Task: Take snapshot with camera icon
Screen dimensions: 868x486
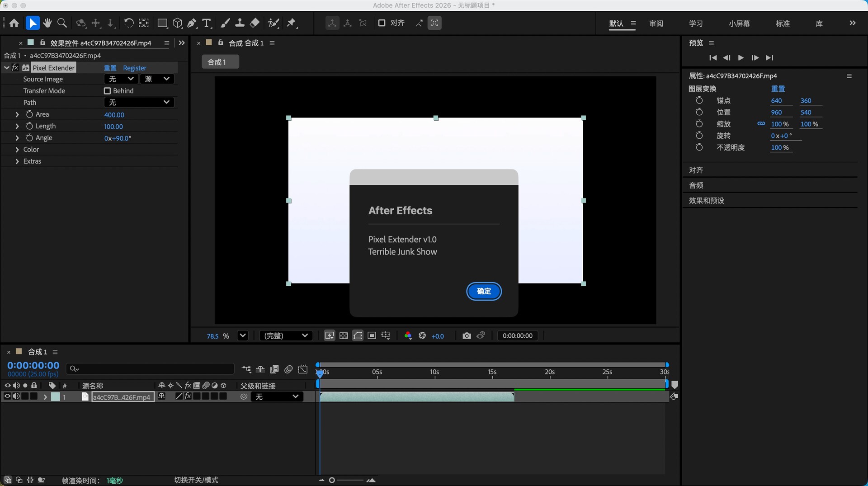Action: point(467,335)
